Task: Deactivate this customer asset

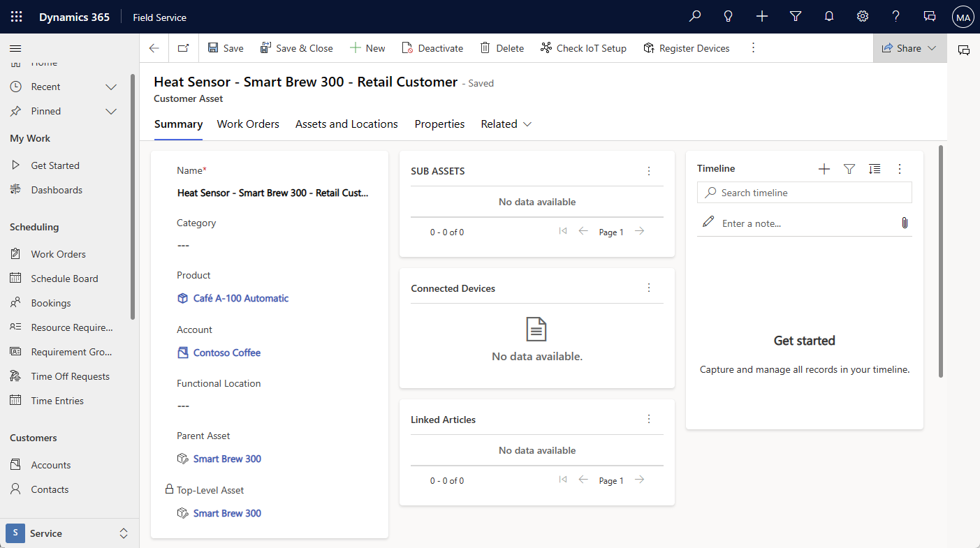Action: 432,48
